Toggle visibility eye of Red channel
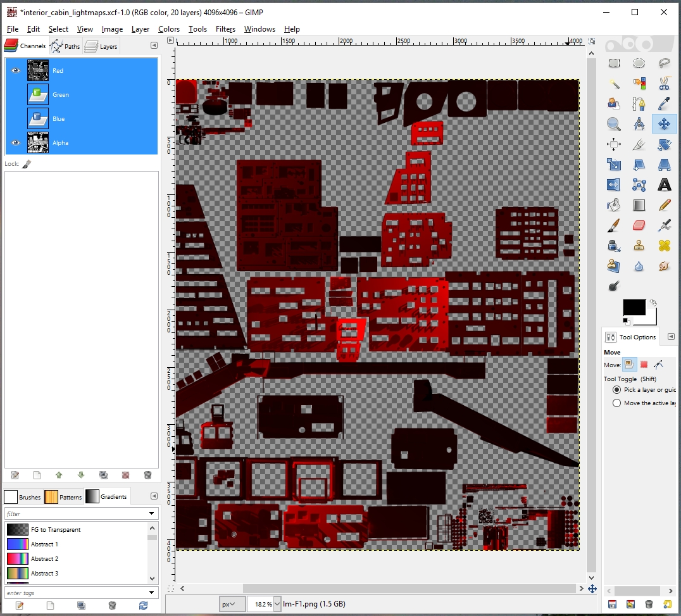Viewport: 681px width, 616px height. (x=16, y=71)
